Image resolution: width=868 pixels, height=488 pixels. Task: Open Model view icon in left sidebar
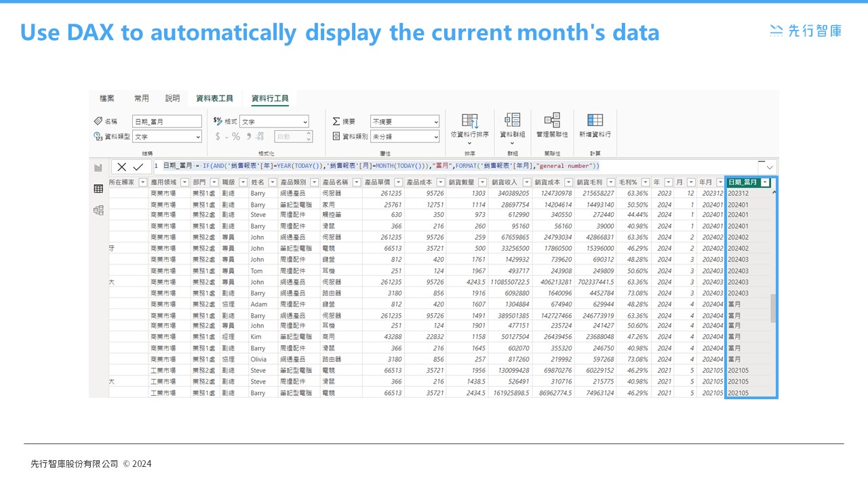tap(98, 210)
